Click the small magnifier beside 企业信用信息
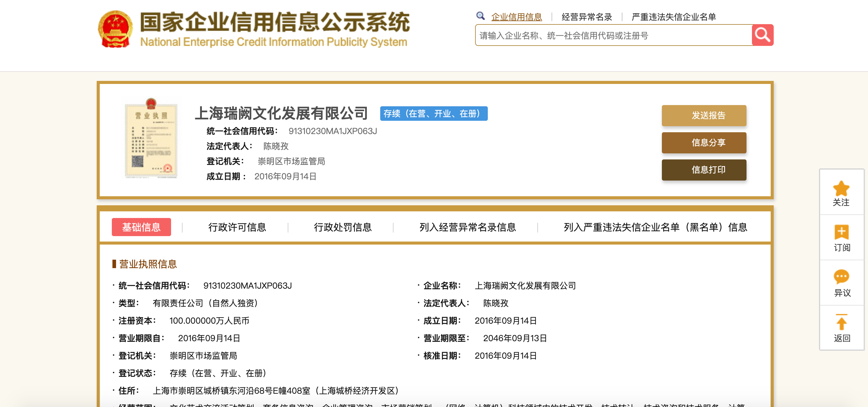Image resolution: width=868 pixels, height=407 pixels. 481,16
